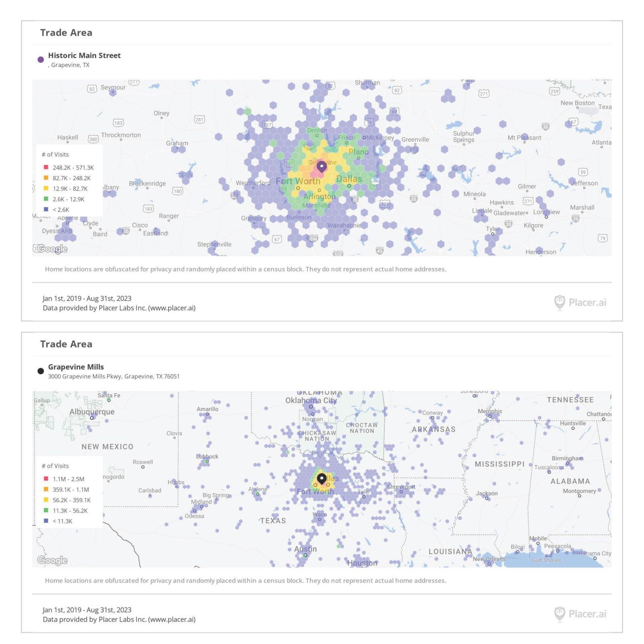
Task: Click Oklahoma City label on the lower map
Action: [x=311, y=400]
